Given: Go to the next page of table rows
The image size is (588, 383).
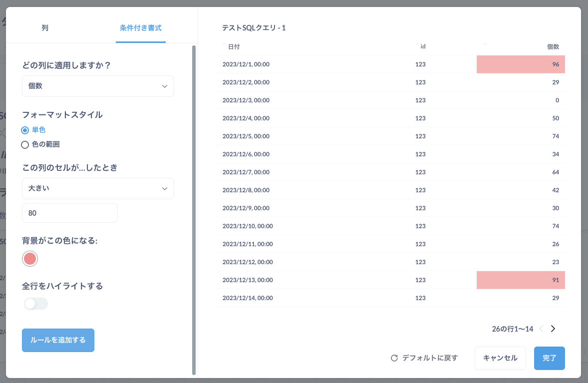Looking at the screenshot, I should pos(553,329).
